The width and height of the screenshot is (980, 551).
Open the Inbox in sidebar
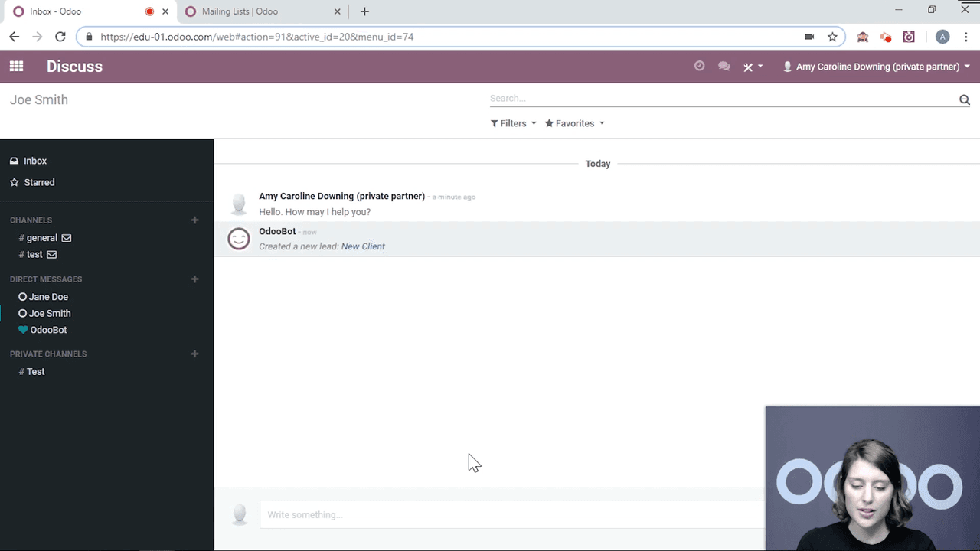(x=35, y=161)
